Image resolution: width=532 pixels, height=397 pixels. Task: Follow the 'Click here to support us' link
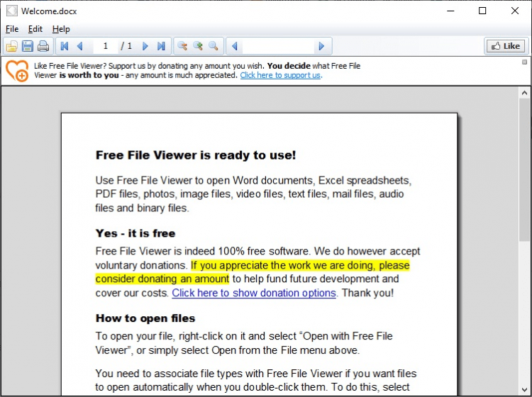coord(280,75)
